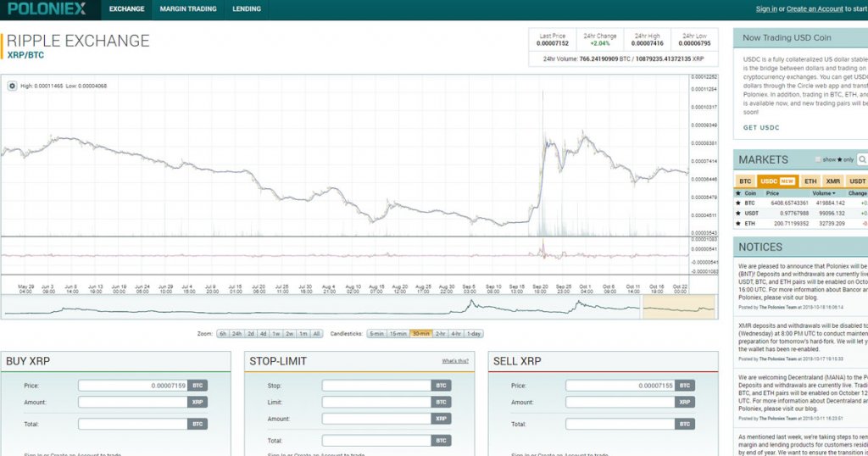
Task: Click the Poloniex logo
Action: click(47, 8)
